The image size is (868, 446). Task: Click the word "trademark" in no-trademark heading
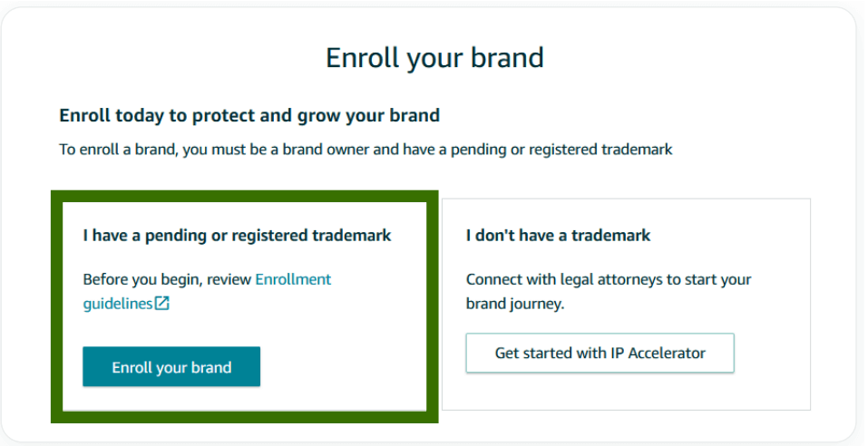pyautogui.click(x=611, y=235)
